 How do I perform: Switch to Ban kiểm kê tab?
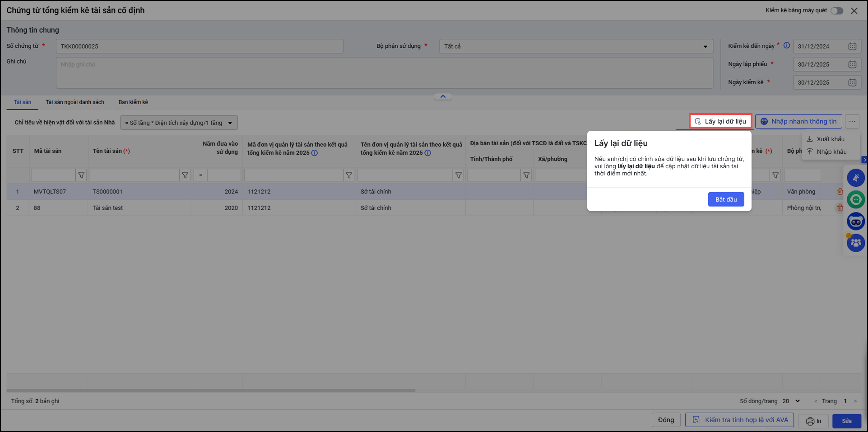click(133, 102)
